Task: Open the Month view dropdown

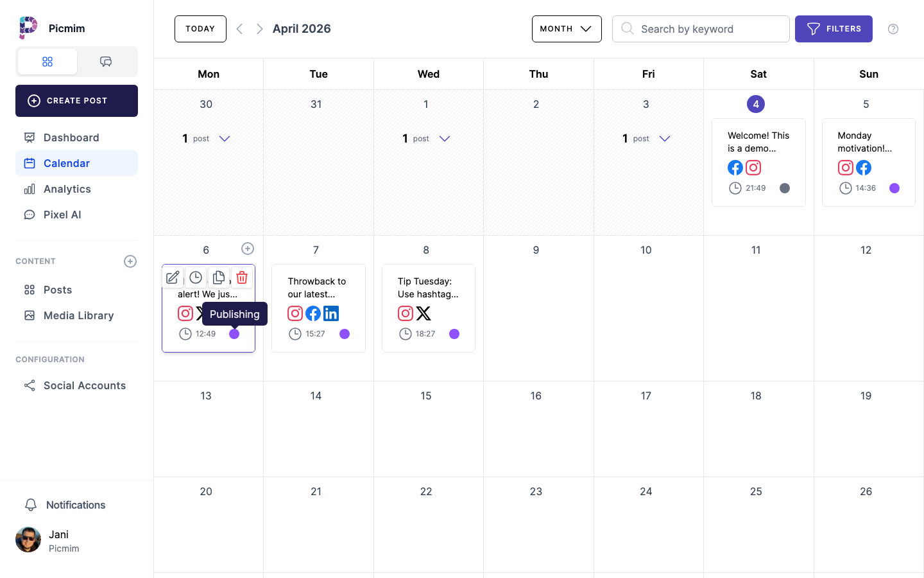Action: pyautogui.click(x=566, y=29)
